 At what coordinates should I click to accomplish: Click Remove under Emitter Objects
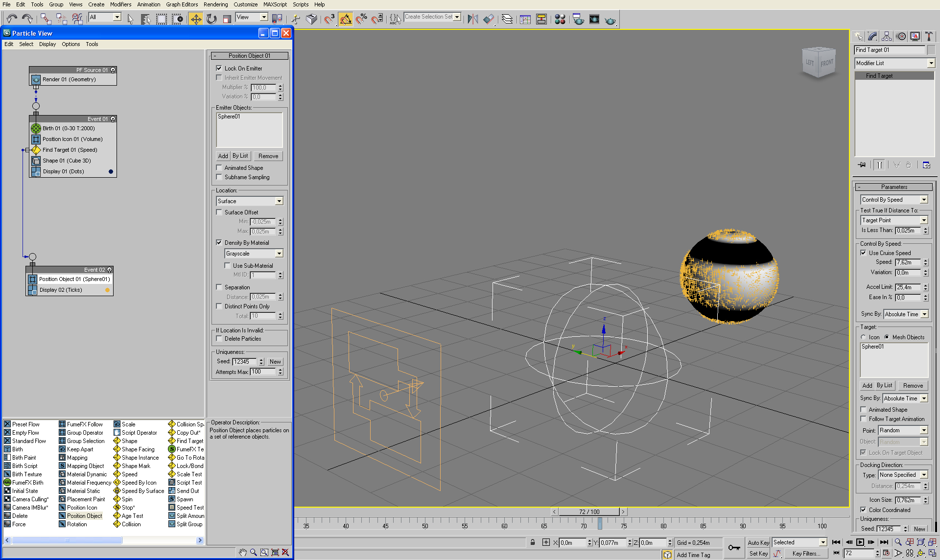(268, 156)
